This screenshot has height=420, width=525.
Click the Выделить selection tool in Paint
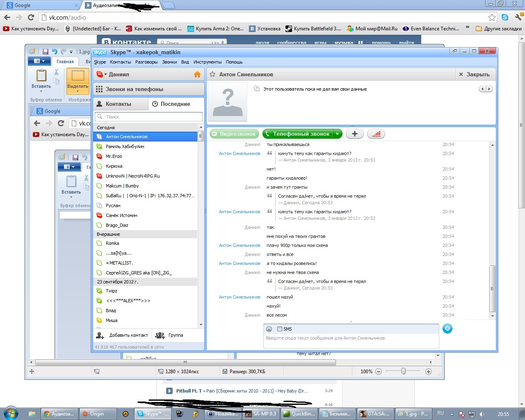(x=78, y=81)
